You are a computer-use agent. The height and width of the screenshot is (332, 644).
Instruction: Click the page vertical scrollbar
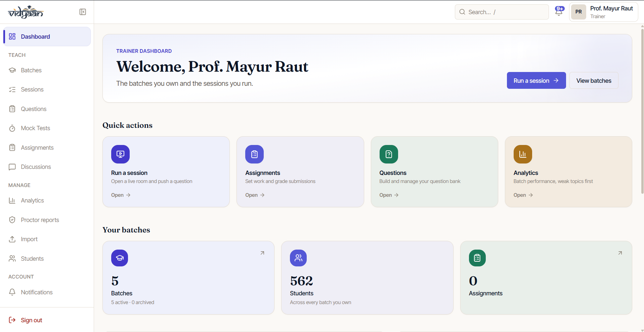(x=642, y=111)
